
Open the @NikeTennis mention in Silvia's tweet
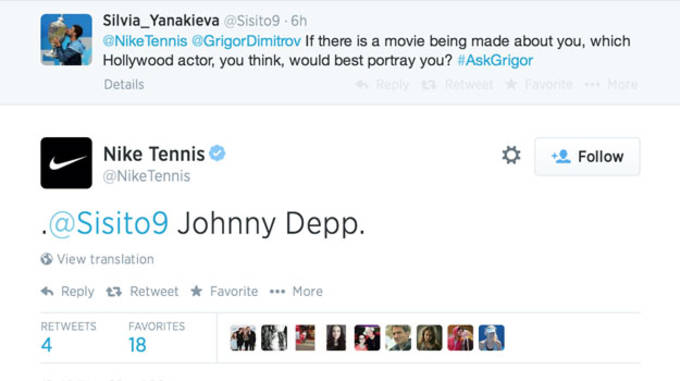click(145, 41)
